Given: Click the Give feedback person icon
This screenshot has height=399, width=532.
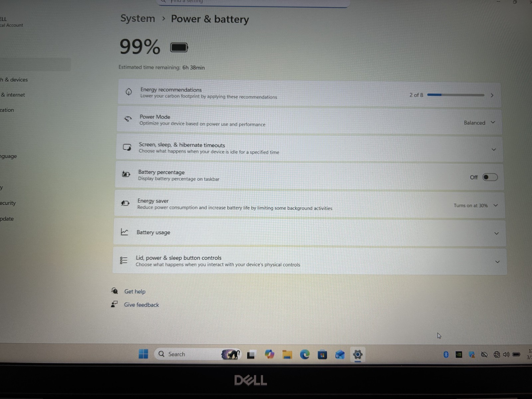Looking at the screenshot, I should pyautogui.click(x=114, y=304).
